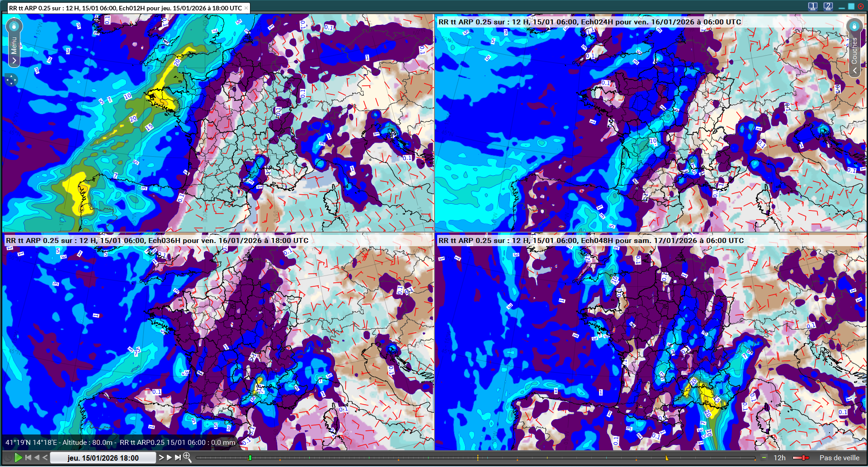Go back one step with single left chevron

point(45,458)
